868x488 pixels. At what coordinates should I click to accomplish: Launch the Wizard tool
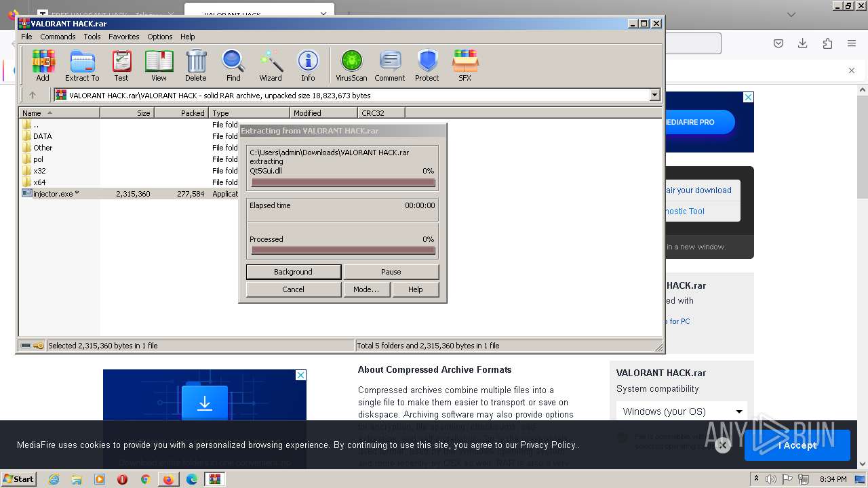pos(271,66)
